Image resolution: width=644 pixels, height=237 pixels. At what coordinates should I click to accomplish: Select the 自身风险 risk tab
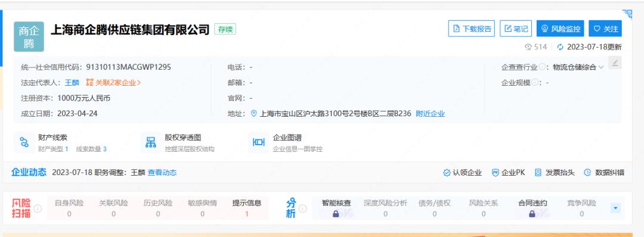pos(69,208)
